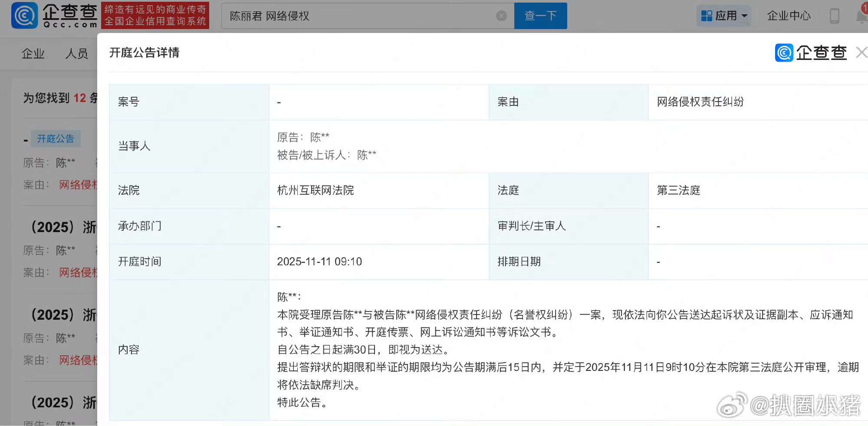Click the 开庭公告 tag in results list
Image resolution: width=868 pixels, height=426 pixels.
point(56,139)
